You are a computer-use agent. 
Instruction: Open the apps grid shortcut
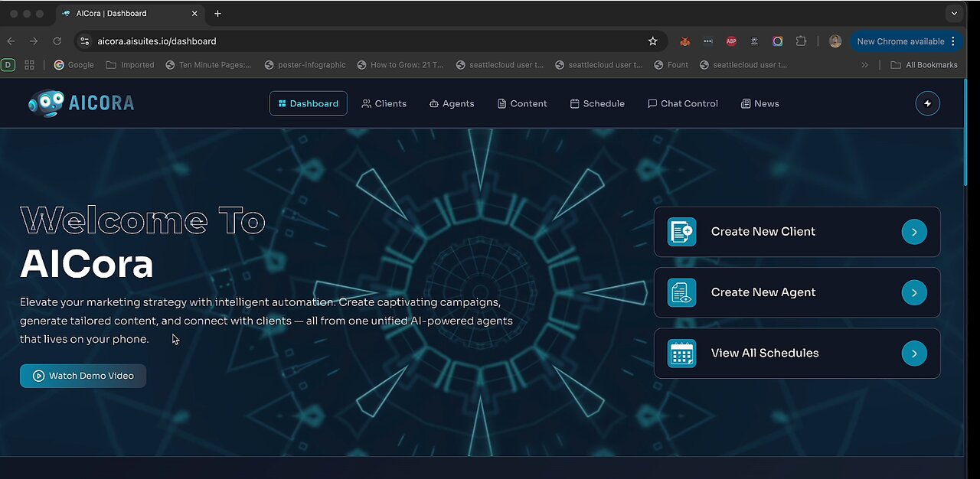pyautogui.click(x=29, y=65)
